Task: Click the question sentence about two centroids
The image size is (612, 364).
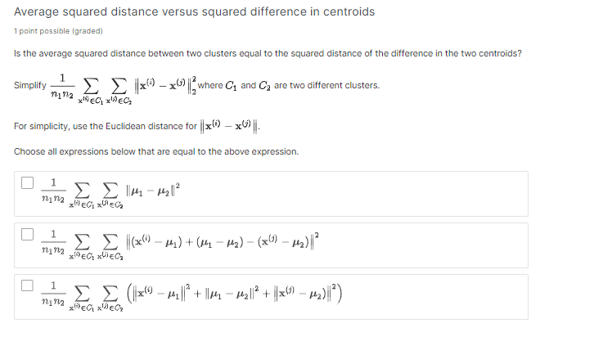Action: point(268,54)
